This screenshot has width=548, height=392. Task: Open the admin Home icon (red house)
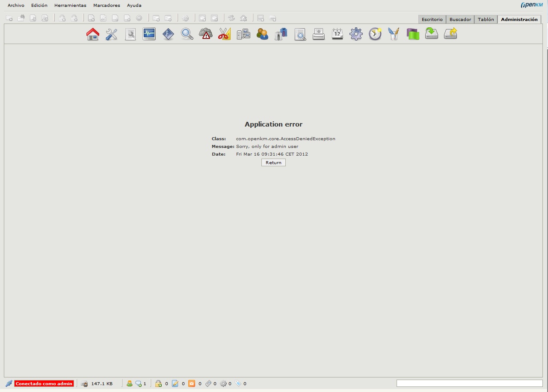pos(93,34)
